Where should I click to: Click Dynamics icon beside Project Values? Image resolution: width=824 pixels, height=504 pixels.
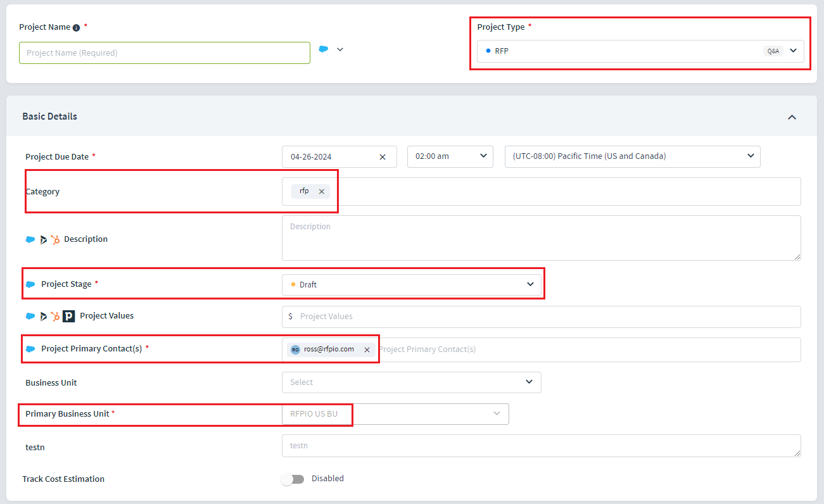coord(43,316)
